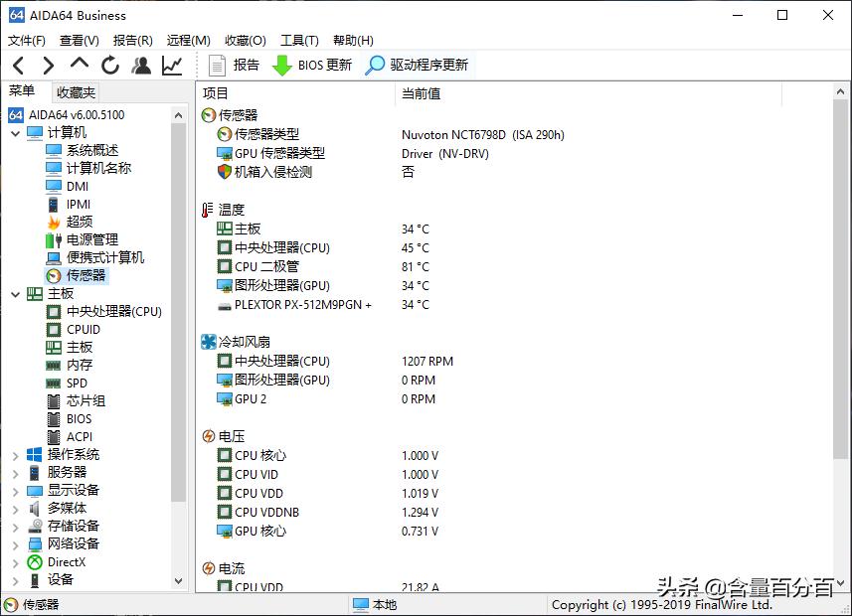
Task: Open the user account person icon
Action: (140, 64)
